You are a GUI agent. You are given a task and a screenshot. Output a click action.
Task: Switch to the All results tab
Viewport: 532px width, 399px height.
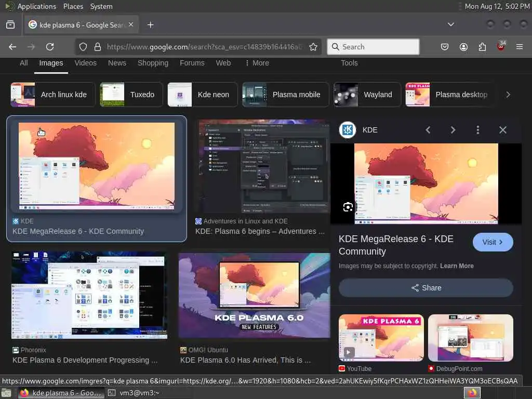tap(24, 63)
